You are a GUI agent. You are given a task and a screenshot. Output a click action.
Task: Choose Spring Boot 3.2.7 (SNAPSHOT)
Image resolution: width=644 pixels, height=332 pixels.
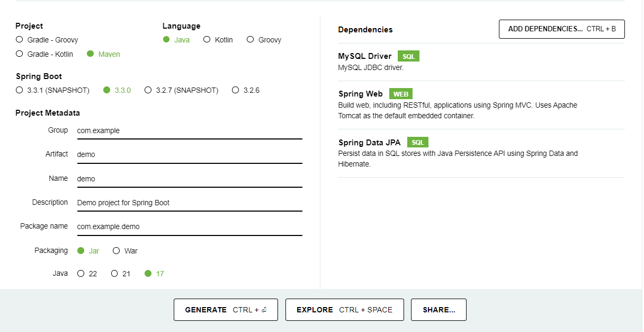148,90
